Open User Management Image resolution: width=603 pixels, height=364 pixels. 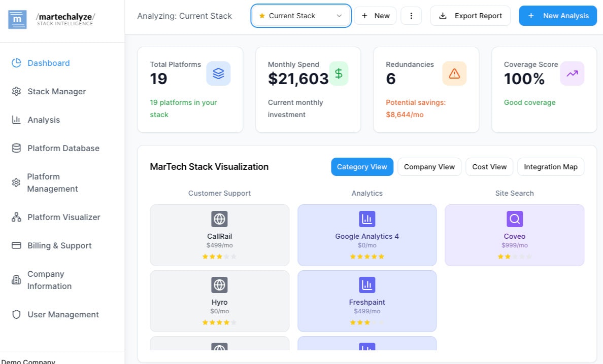coord(62,314)
